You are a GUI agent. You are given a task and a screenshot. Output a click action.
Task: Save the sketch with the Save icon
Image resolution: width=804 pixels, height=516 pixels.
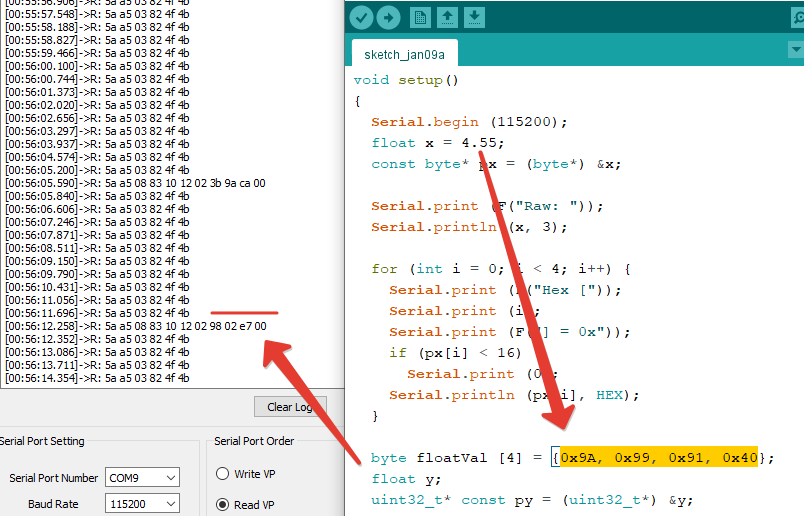[474, 17]
